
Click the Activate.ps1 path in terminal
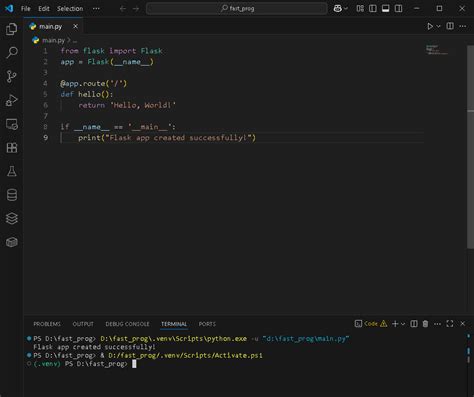tap(185, 355)
